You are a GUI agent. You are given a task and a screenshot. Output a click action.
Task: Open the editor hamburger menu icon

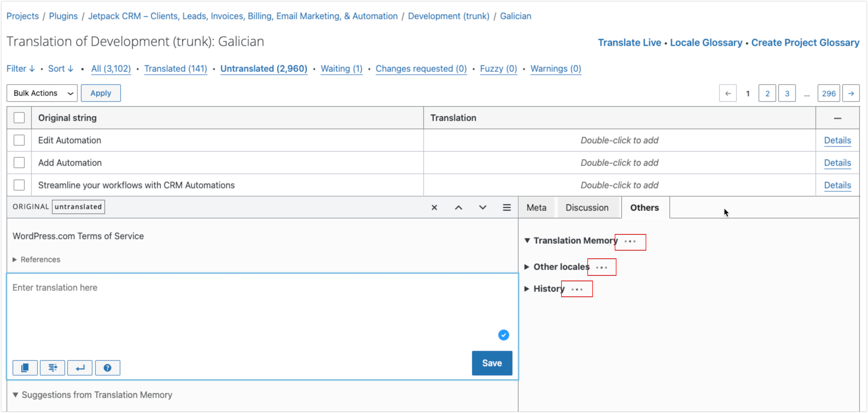point(506,207)
